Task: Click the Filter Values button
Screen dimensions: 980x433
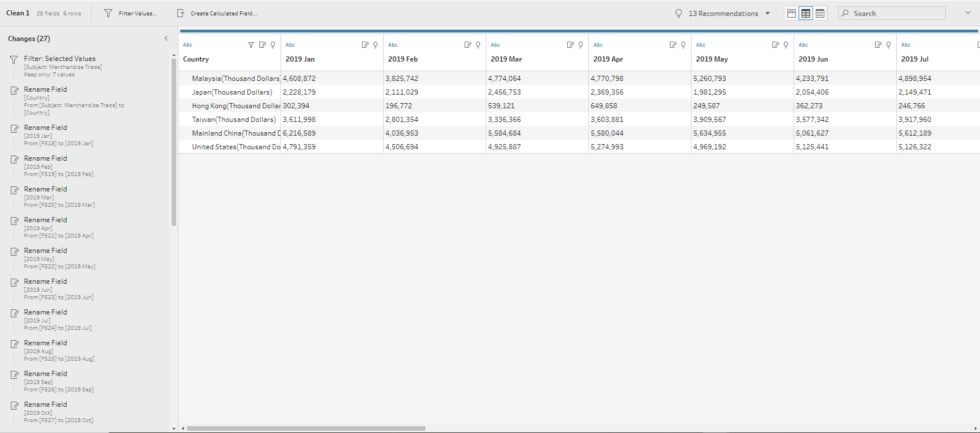Action: pos(137,14)
